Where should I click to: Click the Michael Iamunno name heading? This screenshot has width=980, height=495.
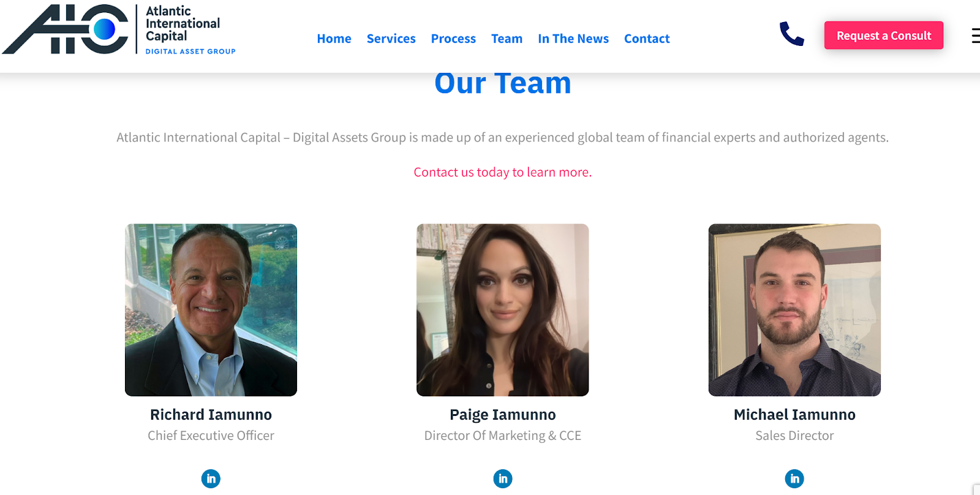794,415
